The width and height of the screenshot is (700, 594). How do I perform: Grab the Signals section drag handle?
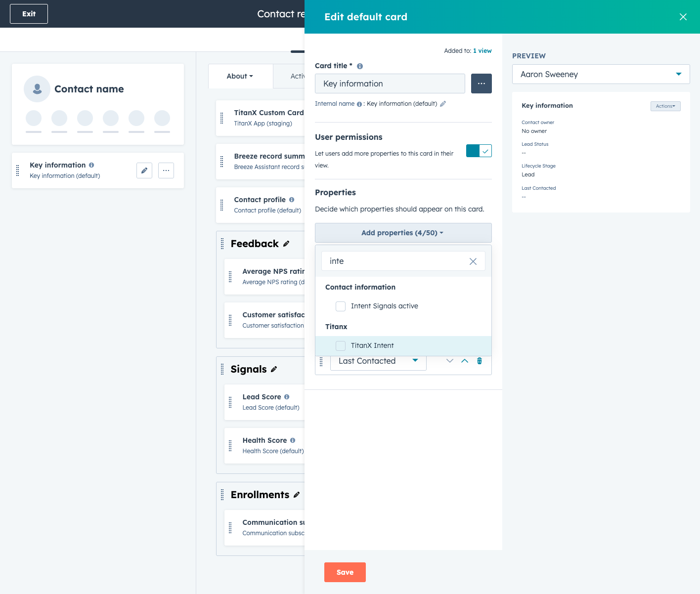coord(222,369)
